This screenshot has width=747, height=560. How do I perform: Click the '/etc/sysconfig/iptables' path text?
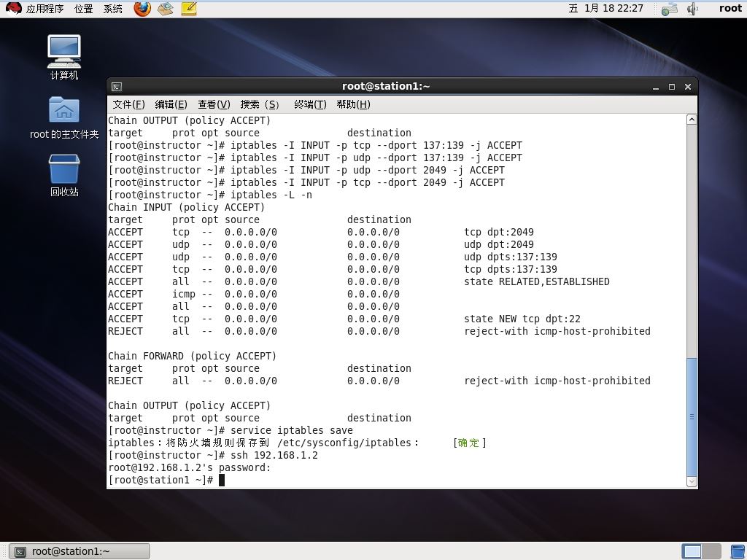point(344,443)
